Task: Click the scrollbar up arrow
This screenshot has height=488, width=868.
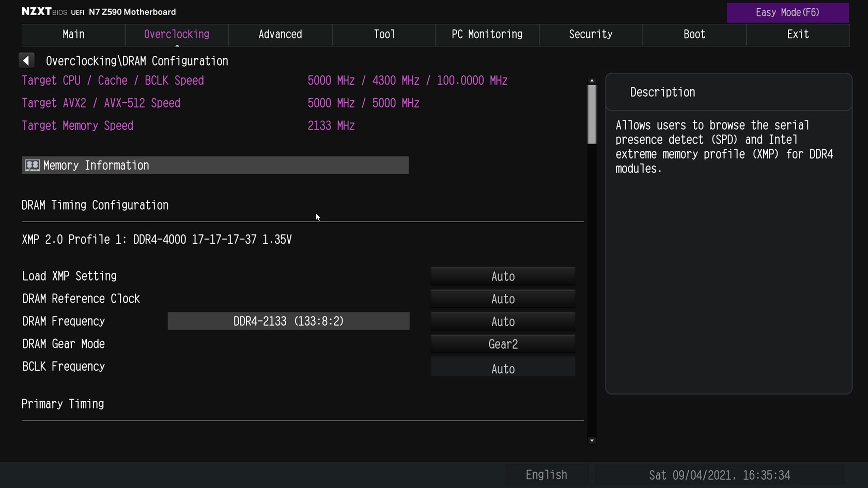Action: pyautogui.click(x=592, y=81)
